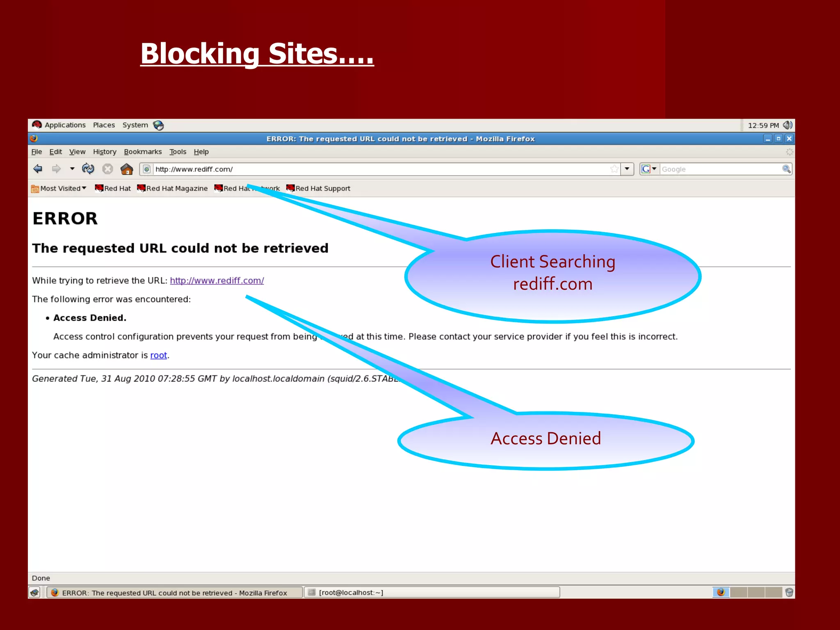840x630 pixels.
Task: Click the 'Done' status bar text
Action: 41,578
